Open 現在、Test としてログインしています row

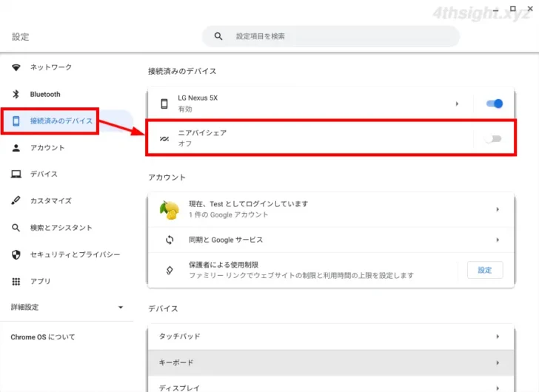[331, 210]
